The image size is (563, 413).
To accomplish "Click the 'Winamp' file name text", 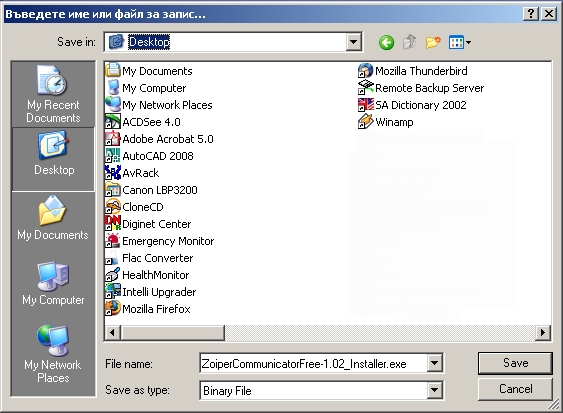I will [394, 122].
